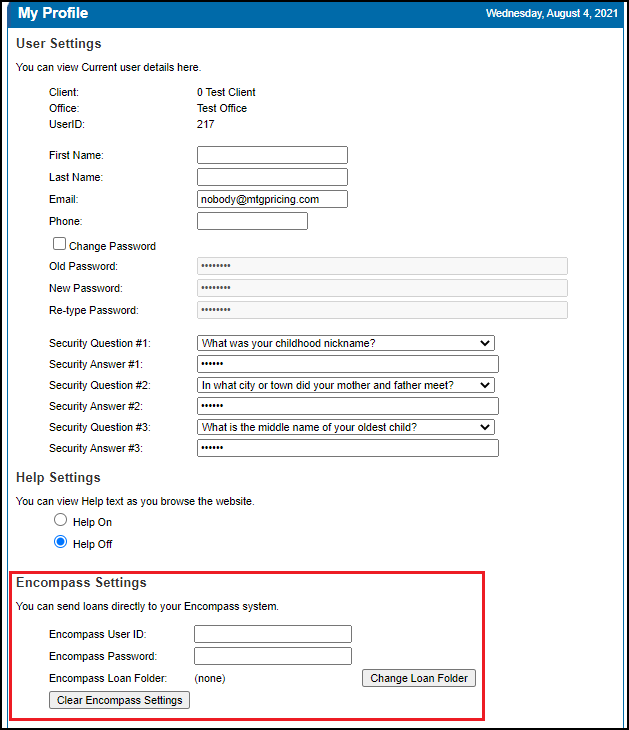
Task: Tick the Change Password checkbox
Action: [x=59, y=244]
